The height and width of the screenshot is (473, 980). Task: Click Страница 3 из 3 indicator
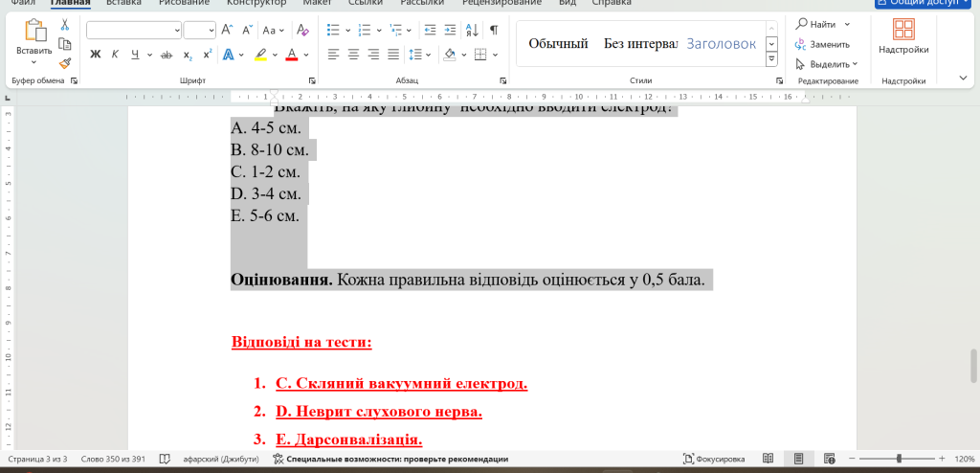[37, 459]
